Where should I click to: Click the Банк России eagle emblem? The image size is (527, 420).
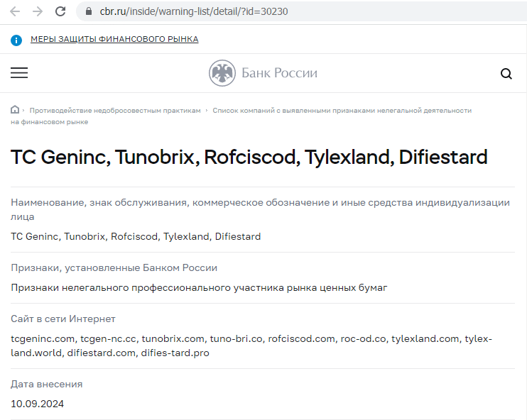(222, 73)
